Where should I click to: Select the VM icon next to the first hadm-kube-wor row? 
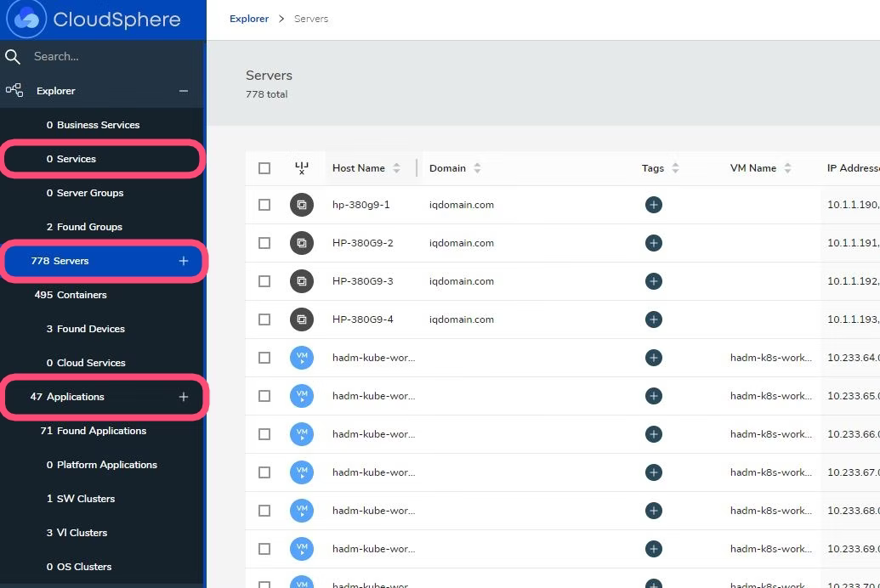(302, 357)
